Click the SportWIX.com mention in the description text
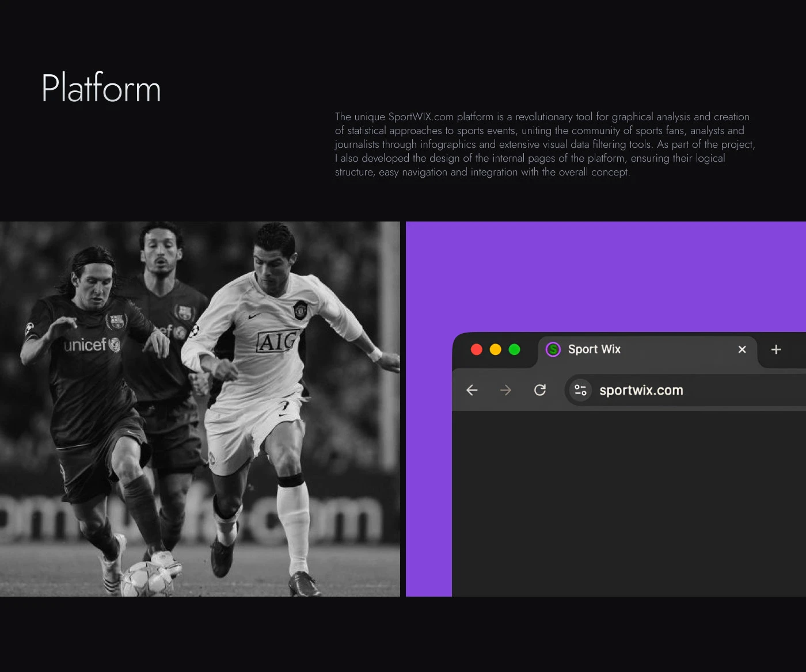The image size is (806, 672). (x=420, y=116)
